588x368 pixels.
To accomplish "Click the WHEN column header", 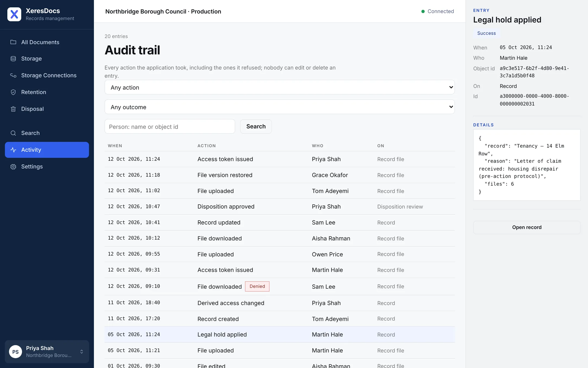I will tap(115, 146).
